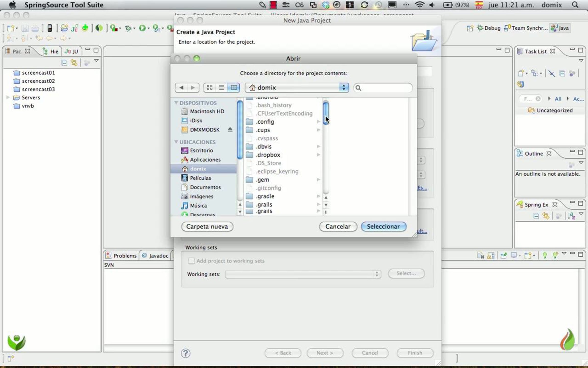Go back in the Abrir file browser
The width and height of the screenshot is (588, 368).
pyautogui.click(x=181, y=88)
